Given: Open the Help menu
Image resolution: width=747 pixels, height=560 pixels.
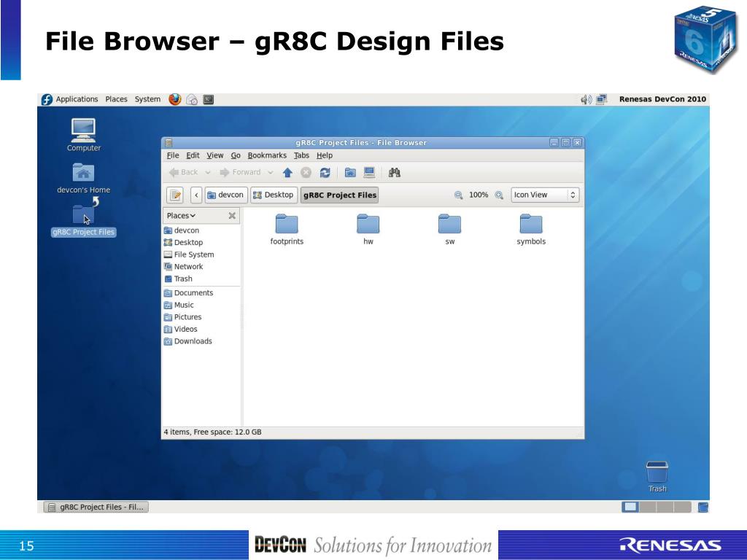Looking at the screenshot, I should 325,156.
